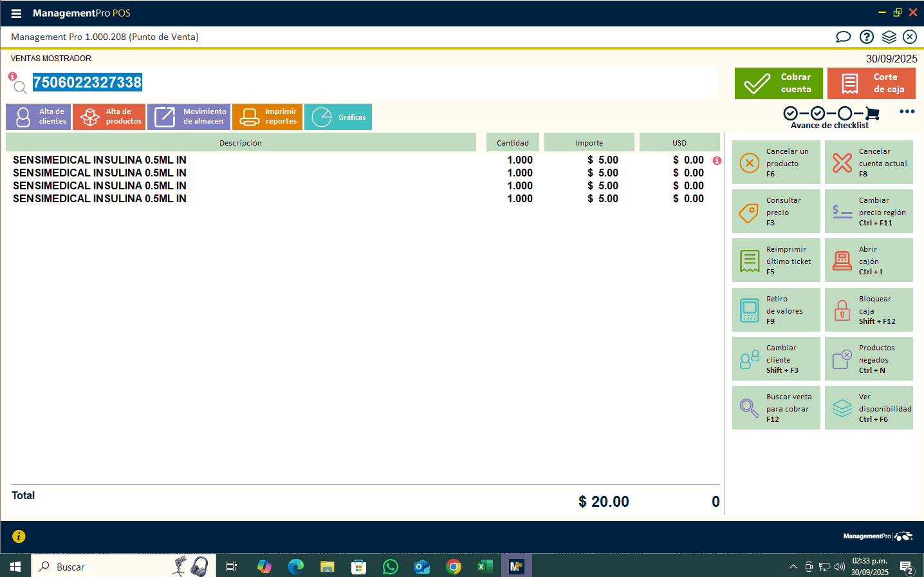
Task: Expand the three-dots more options menu
Action: pyautogui.click(x=907, y=111)
